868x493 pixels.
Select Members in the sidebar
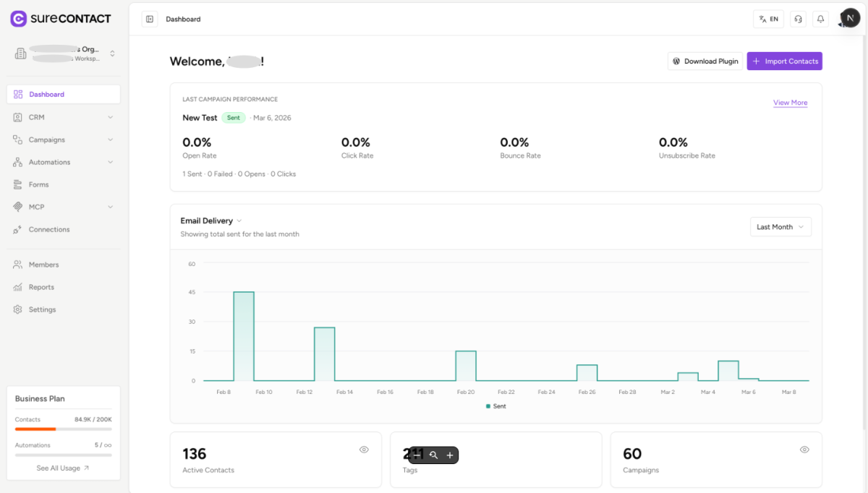(x=43, y=265)
